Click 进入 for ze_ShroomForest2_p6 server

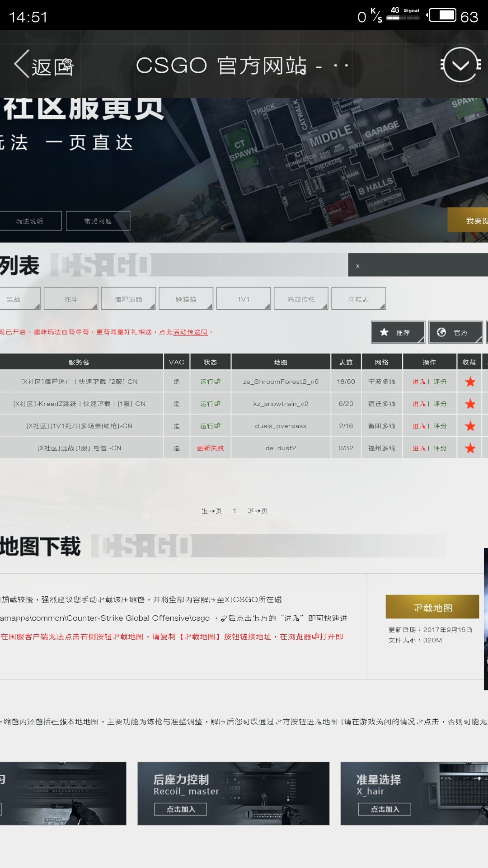(x=419, y=382)
